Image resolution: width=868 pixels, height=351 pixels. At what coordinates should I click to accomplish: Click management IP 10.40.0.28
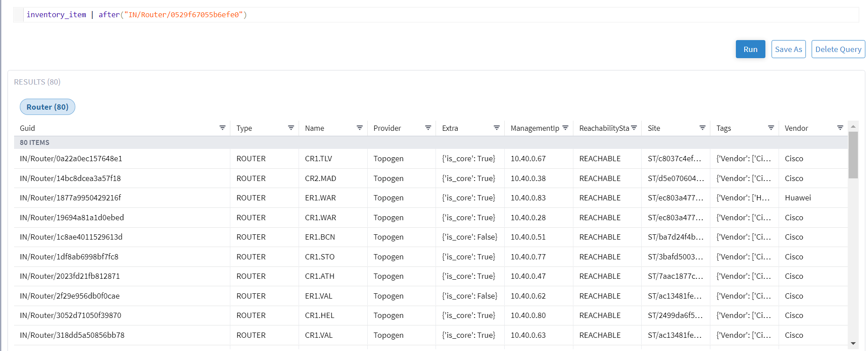(528, 218)
